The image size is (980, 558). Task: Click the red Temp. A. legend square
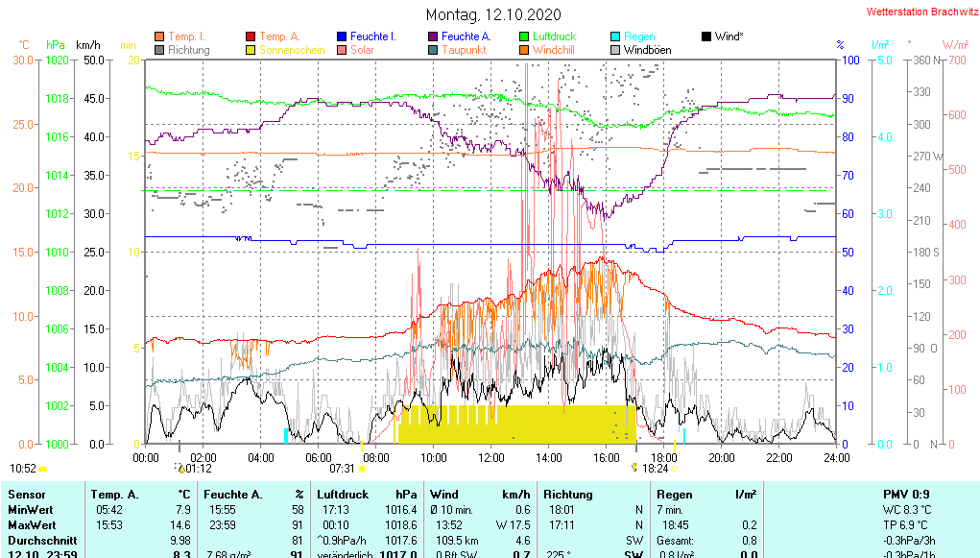click(x=251, y=36)
